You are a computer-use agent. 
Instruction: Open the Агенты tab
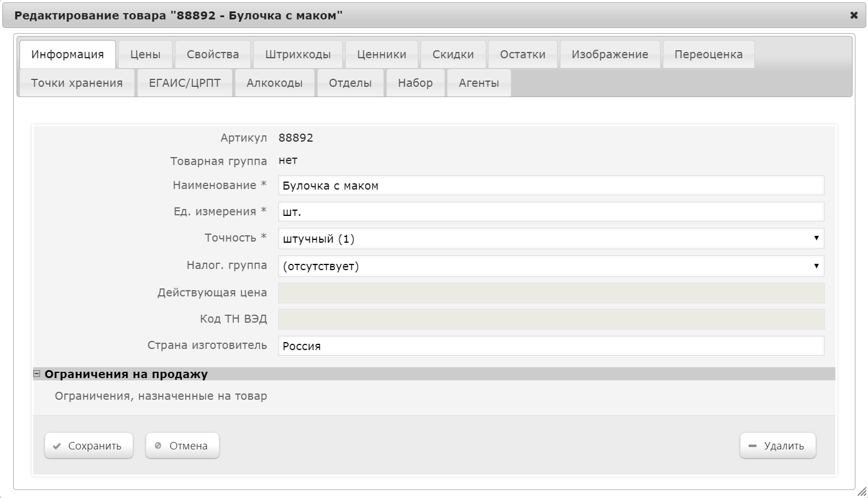[479, 83]
